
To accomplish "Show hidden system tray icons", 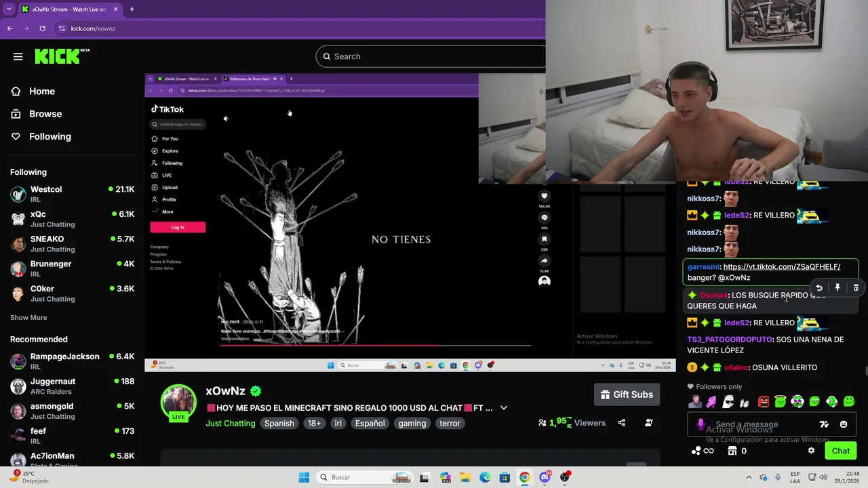I will pyautogui.click(x=749, y=477).
